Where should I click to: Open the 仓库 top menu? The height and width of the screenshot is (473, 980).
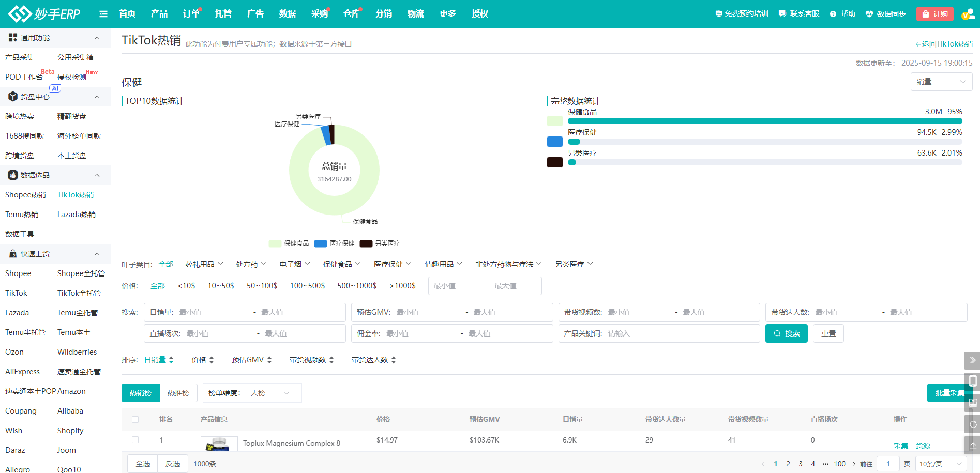click(352, 14)
